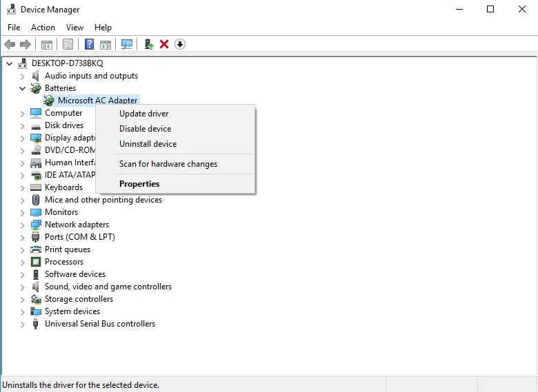Choose Properties in the context menu
The image size is (538, 392).
tap(139, 184)
